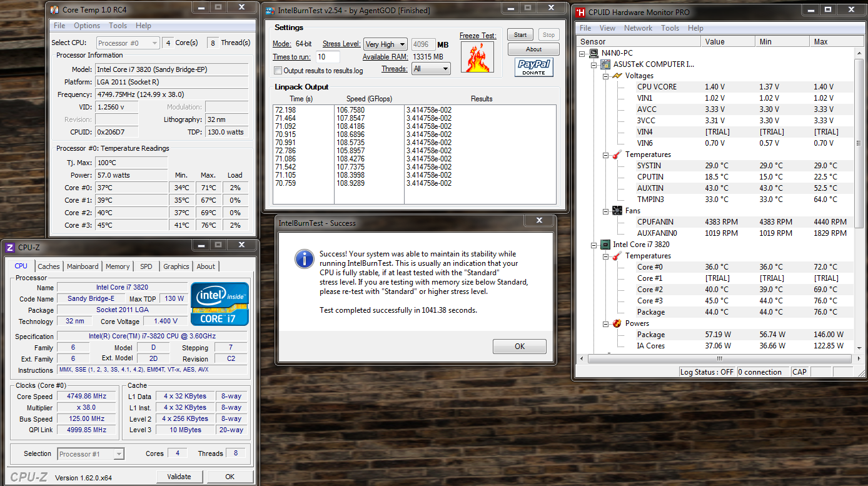Image resolution: width=868 pixels, height=486 pixels.
Task: Click the Voltages lightning icon
Action: pyautogui.click(x=617, y=76)
